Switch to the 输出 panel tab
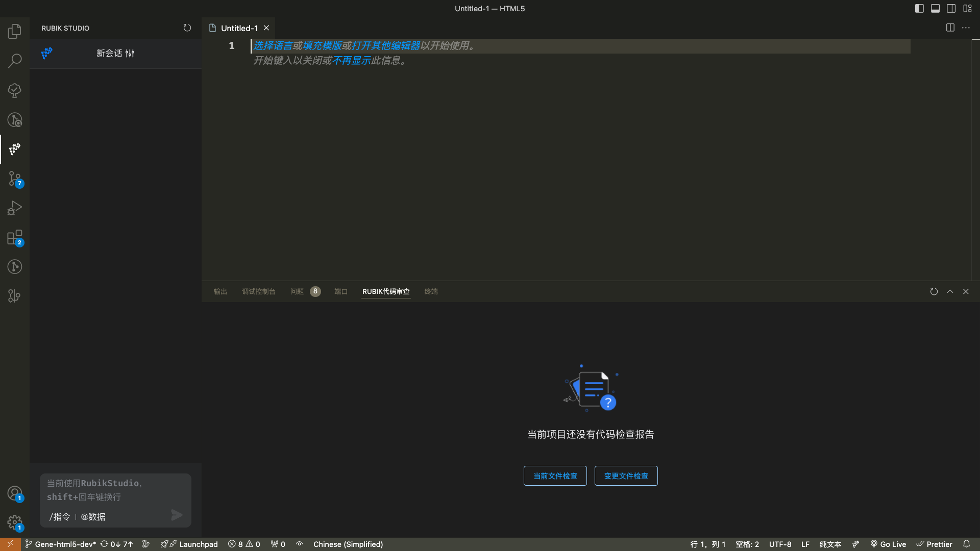Viewport: 980px width, 551px height. pyautogui.click(x=220, y=291)
